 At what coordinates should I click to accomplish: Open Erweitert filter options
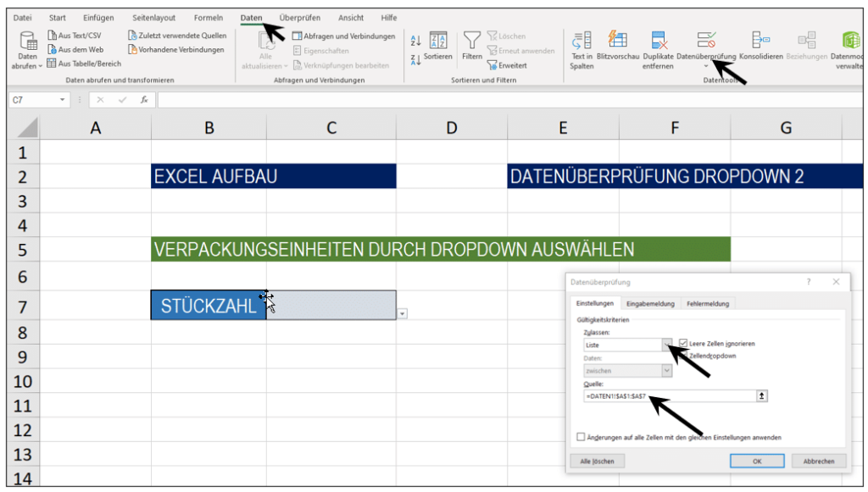pos(507,65)
